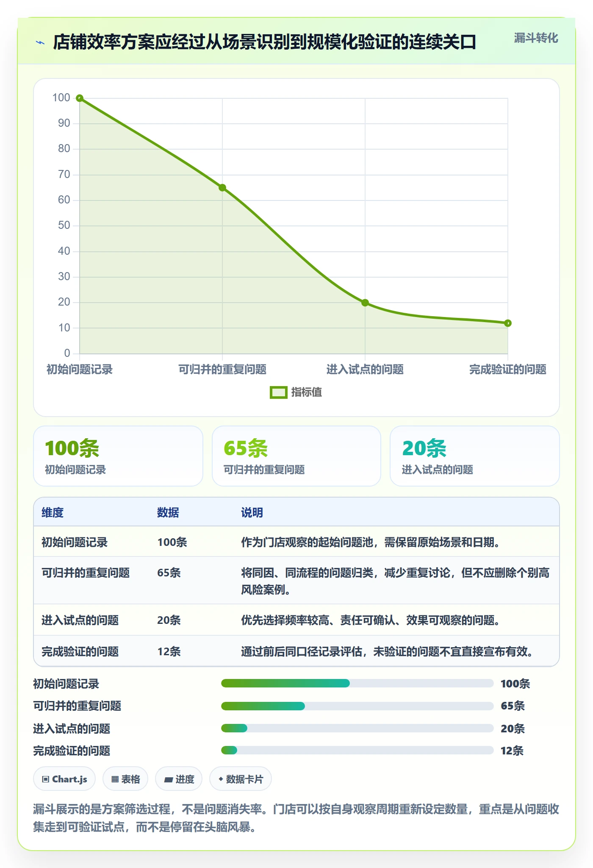
Task: Click the 漏斗转化 badge in the header
Action: [x=536, y=38]
